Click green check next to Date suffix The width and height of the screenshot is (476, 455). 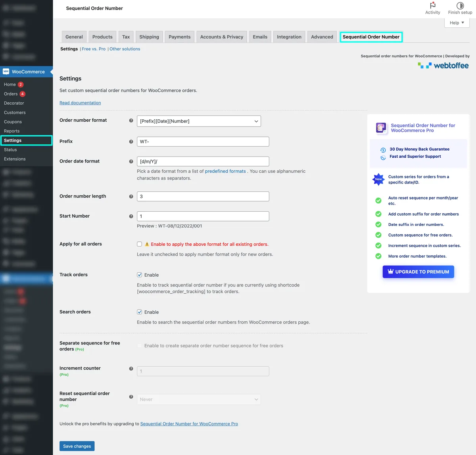[378, 224]
